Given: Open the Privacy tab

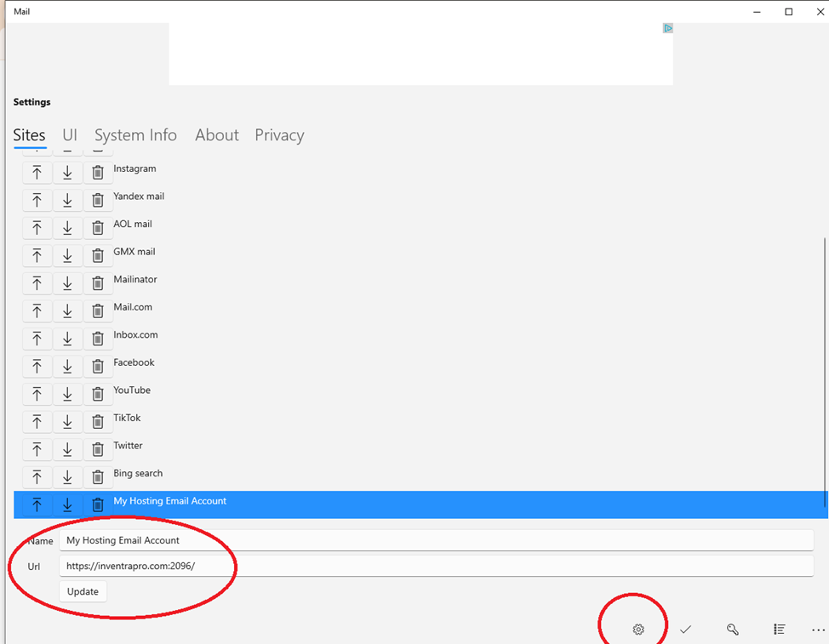Looking at the screenshot, I should [x=280, y=135].
